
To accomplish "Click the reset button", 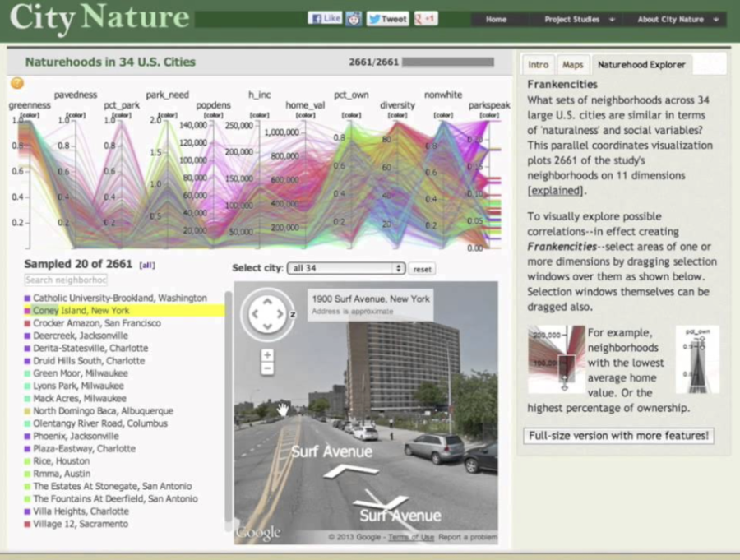I will click(422, 269).
